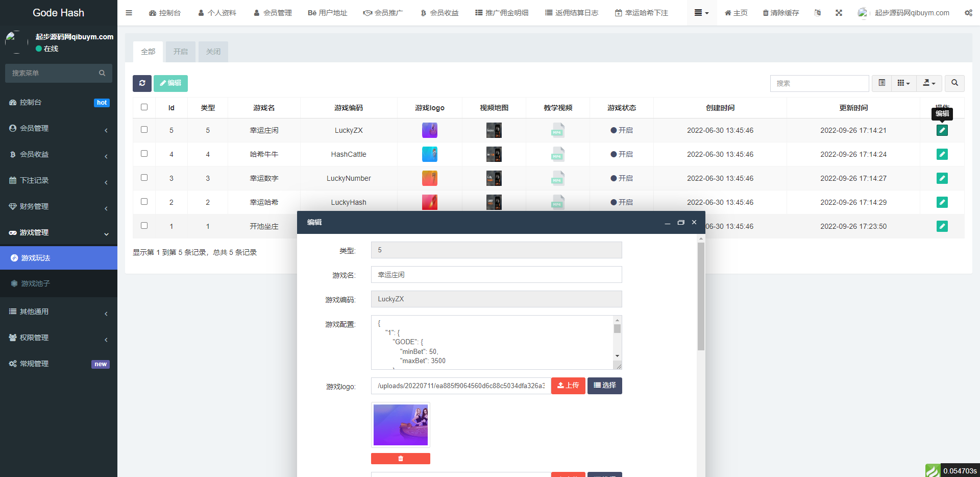Screen dimensions: 980x477
Task: Toggle the table card view icon
Action: 881,83
